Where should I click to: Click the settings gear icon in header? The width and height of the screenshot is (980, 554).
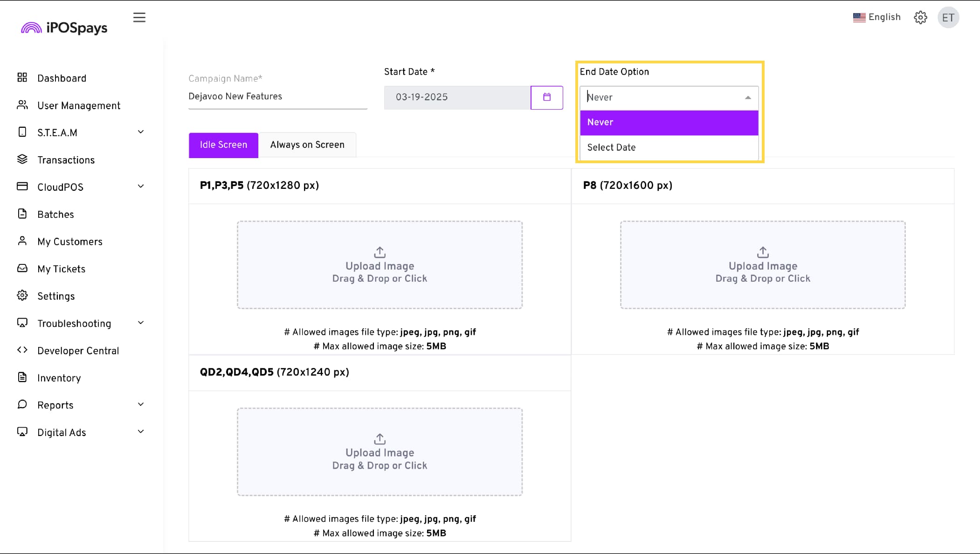click(x=920, y=18)
